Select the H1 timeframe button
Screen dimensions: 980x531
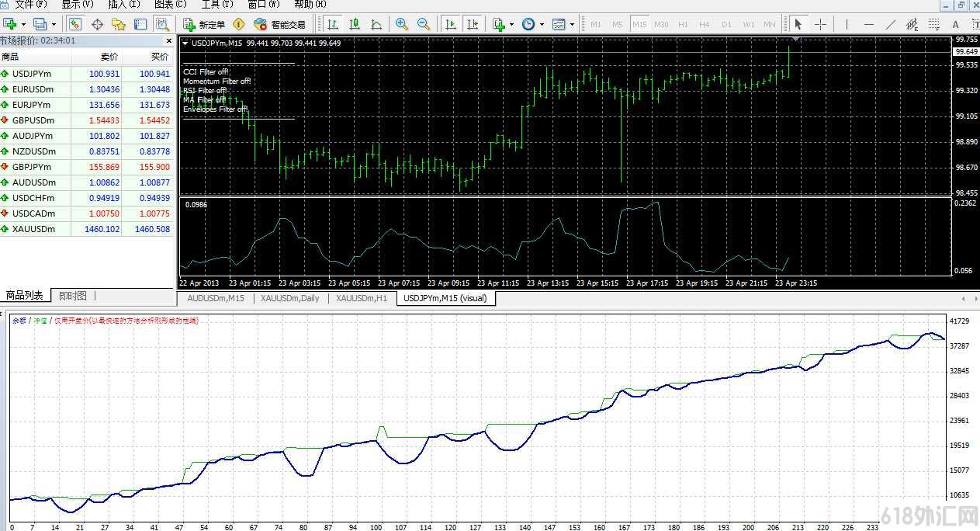pyautogui.click(x=683, y=24)
